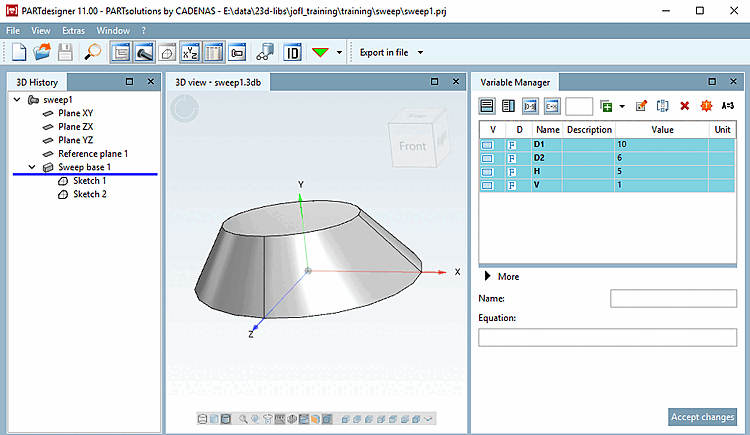Open the Extras menu

point(73,31)
